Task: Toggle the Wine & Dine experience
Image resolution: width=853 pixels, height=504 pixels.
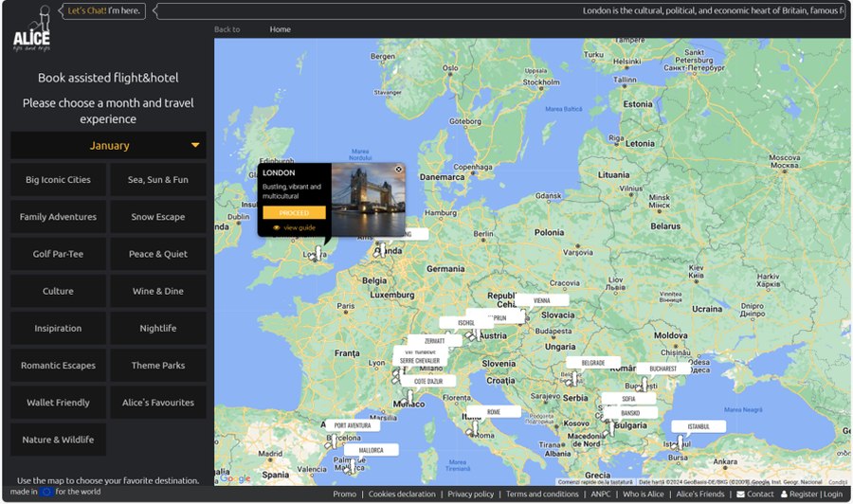Action: (x=158, y=291)
